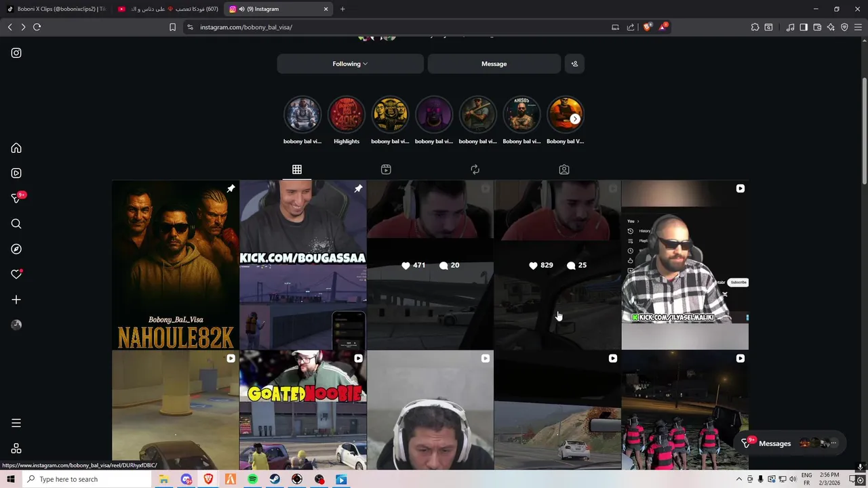Open own profile avatar in sidebar
Viewport: 868px width, 488px height.
point(16,325)
